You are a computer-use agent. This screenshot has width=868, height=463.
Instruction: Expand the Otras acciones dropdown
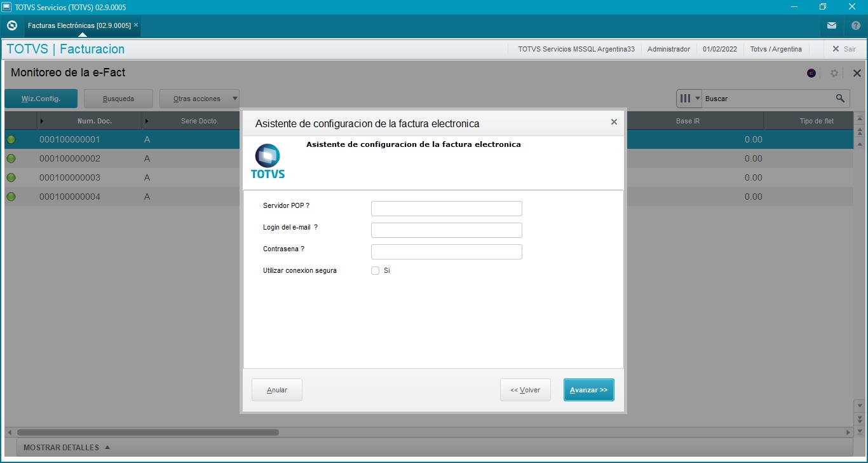200,99
